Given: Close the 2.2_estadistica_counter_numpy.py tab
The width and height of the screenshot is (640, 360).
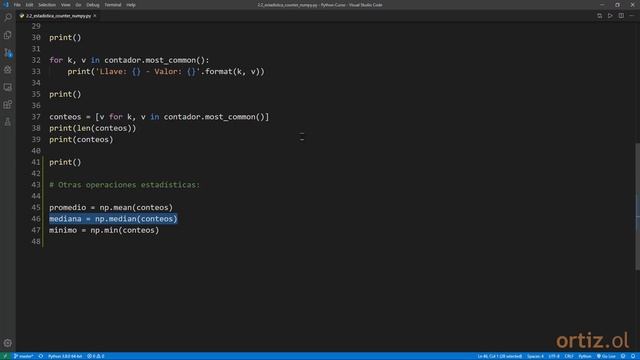Looking at the screenshot, I should click(95, 16).
